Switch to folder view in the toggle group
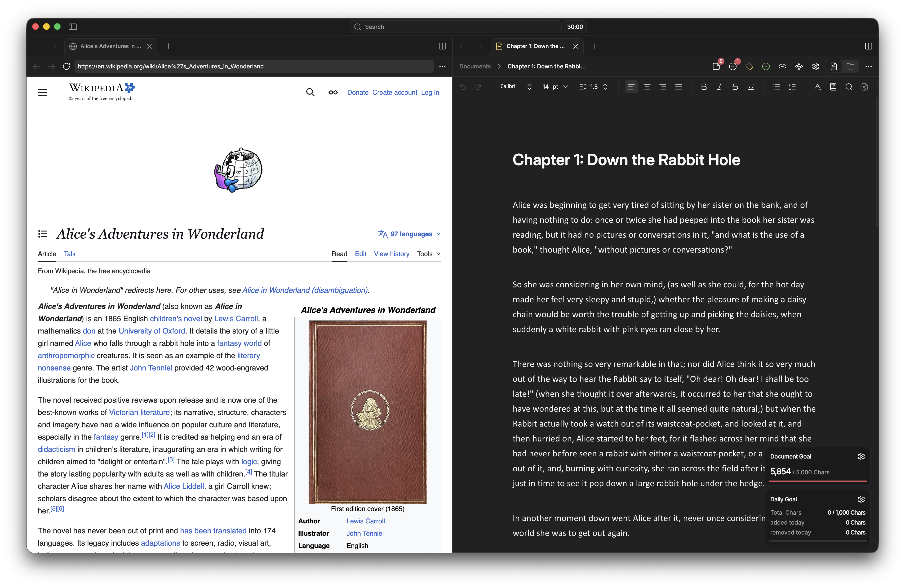 [851, 66]
